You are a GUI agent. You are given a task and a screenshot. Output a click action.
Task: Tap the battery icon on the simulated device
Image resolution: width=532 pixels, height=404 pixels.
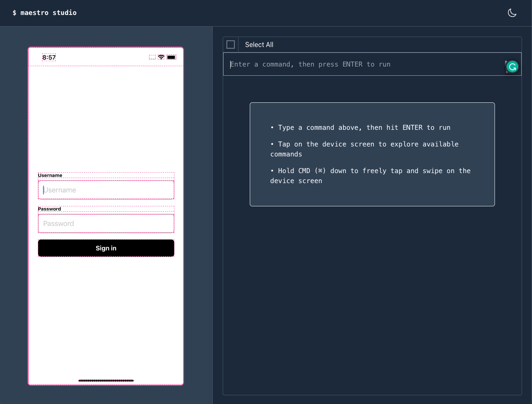(172, 57)
